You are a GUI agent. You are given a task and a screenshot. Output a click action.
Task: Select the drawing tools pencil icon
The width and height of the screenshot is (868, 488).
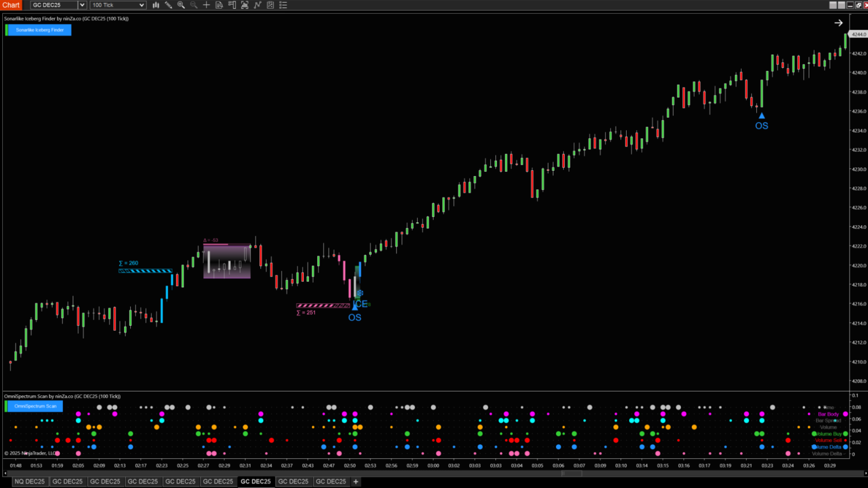click(x=168, y=5)
